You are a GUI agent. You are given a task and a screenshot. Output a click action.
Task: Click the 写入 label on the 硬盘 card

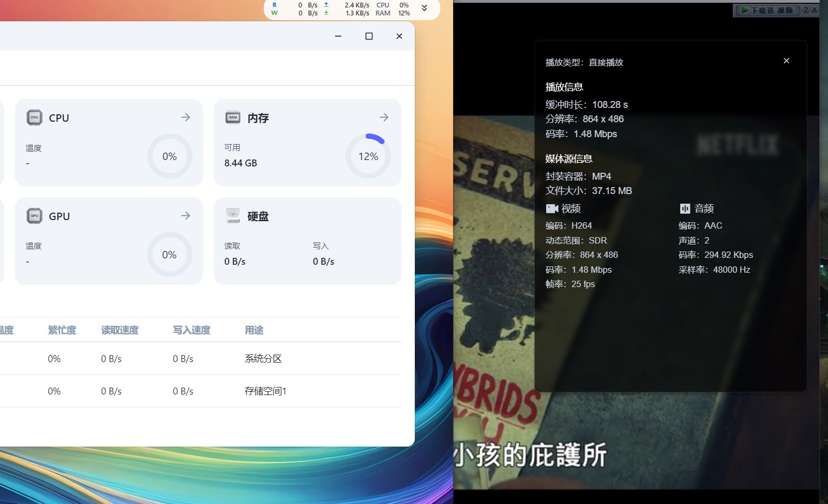(x=321, y=246)
